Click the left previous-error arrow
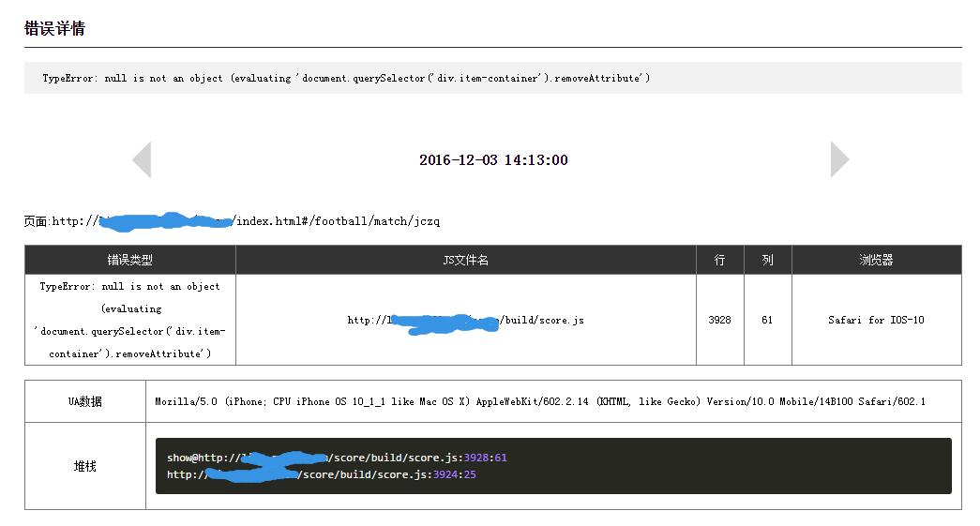The height and width of the screenshot is (526, 980). click(x=142, y=159)
